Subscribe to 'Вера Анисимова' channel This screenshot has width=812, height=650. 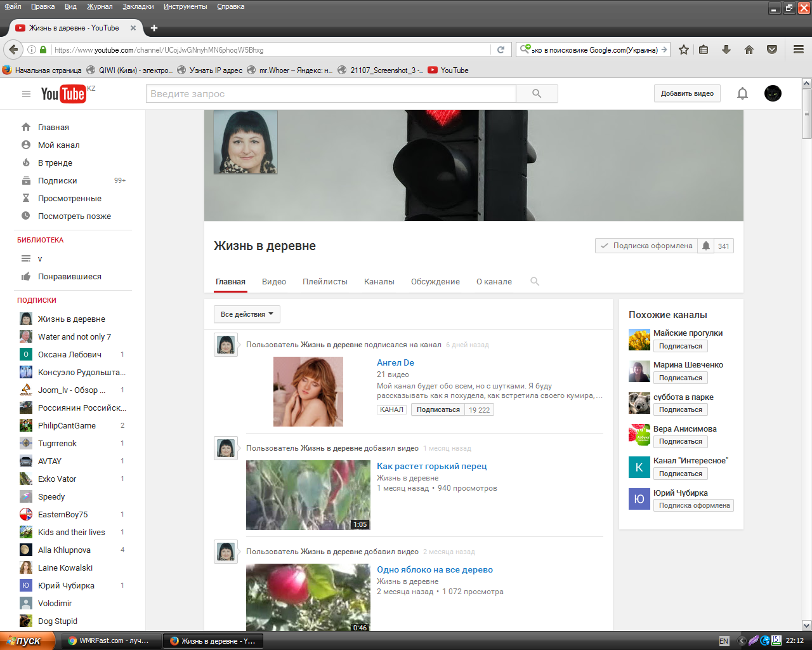pos(680,441)
